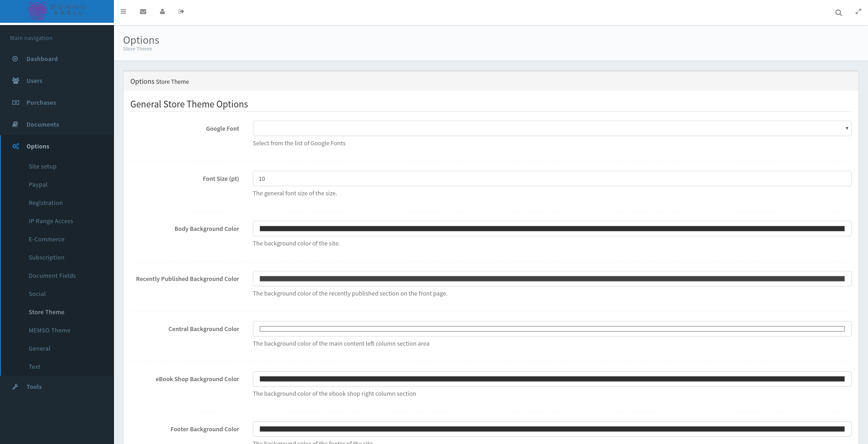Collapse the Options sidebar menu
868x444 pixels.
[x=38, y=146]
